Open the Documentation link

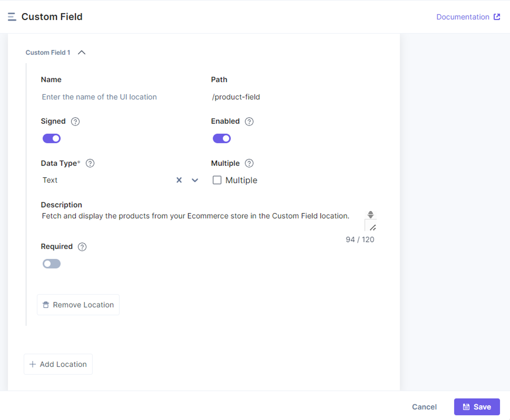(463, 17)
